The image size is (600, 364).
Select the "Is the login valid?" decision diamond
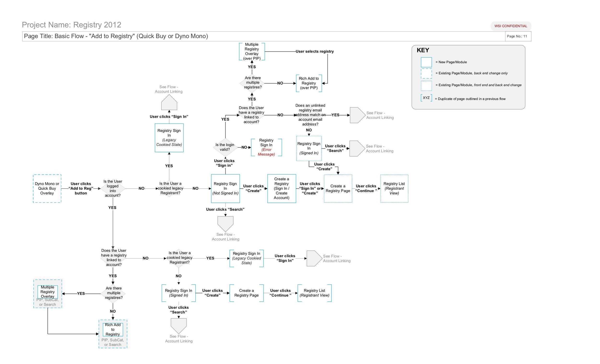[225, 147]
